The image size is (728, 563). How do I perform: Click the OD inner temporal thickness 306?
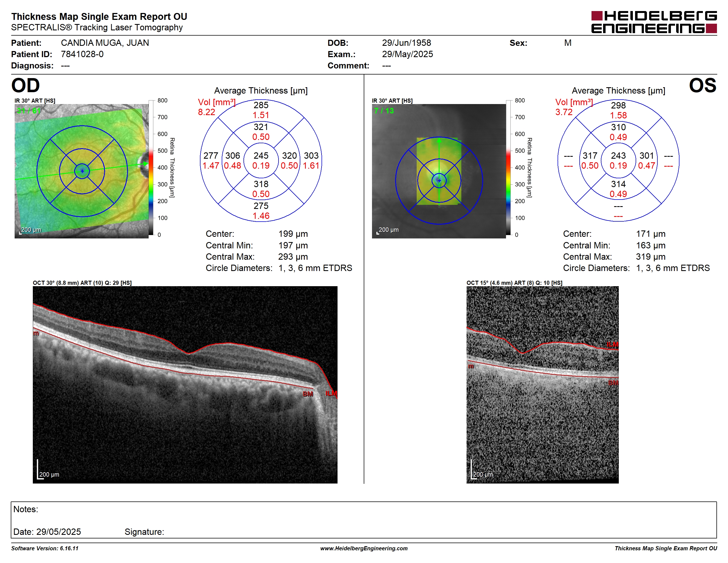pos(233,156)
